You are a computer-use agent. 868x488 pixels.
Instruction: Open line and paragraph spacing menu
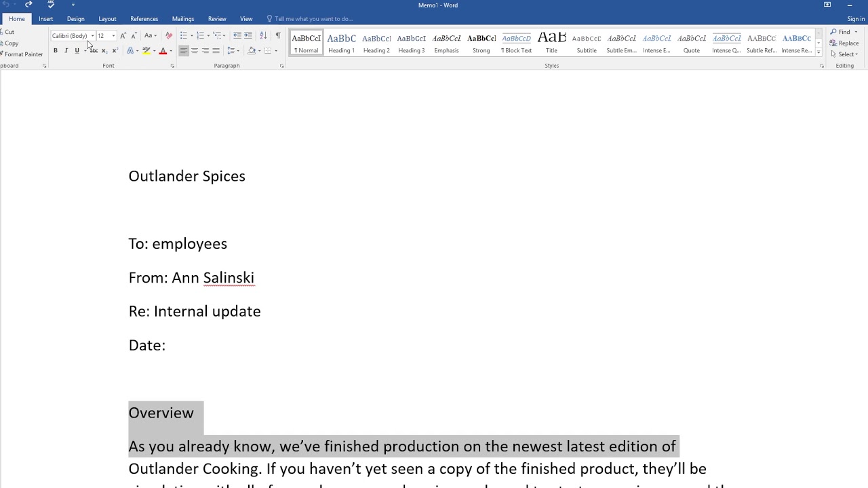coord(233,51)
